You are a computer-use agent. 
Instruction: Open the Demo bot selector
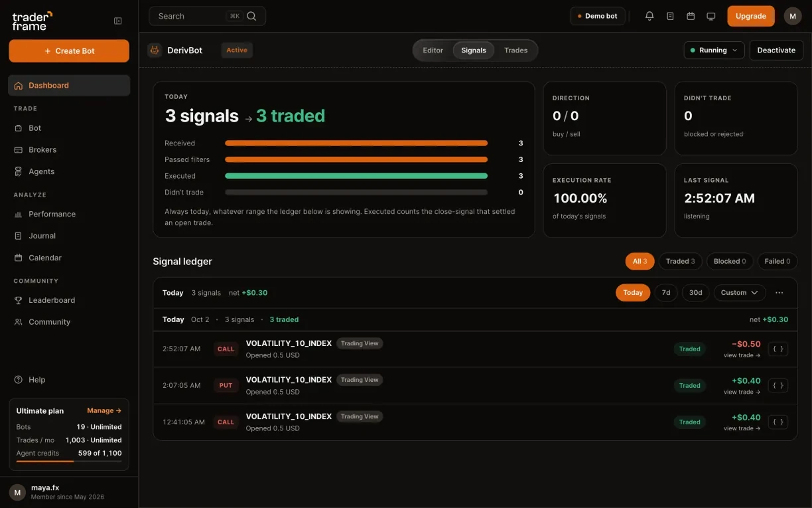tap(597, 16)
